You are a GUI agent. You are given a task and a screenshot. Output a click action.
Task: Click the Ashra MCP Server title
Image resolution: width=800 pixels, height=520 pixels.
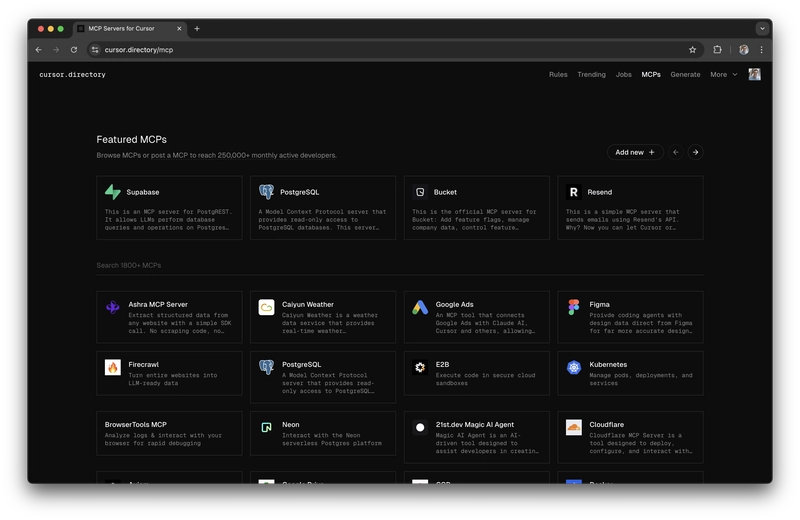[x=158, y=304]
